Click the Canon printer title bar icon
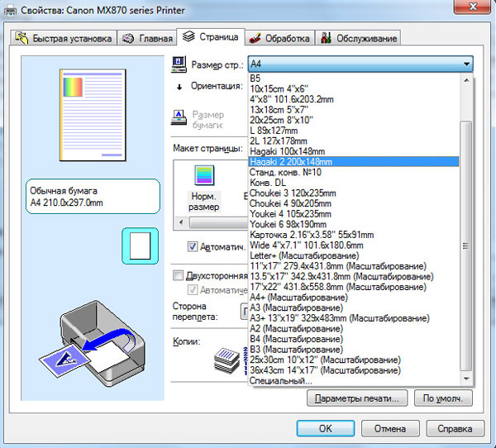The height and width of the screenshot is (448, 496). tap(10, 11)
